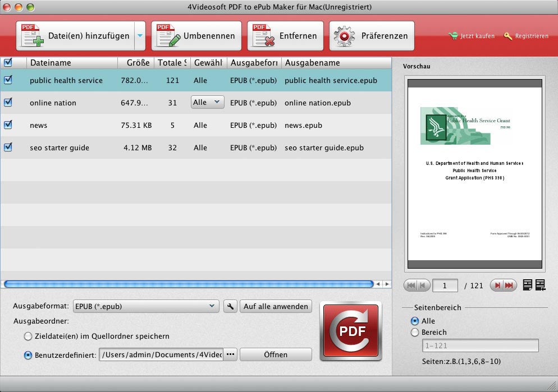Click the Jetzt kaufen link

tap(472, 36)
